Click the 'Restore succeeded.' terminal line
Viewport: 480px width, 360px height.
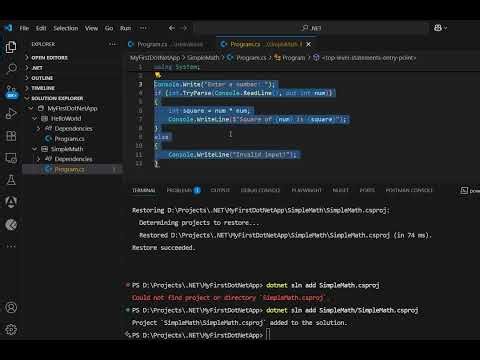pos(163,248)
